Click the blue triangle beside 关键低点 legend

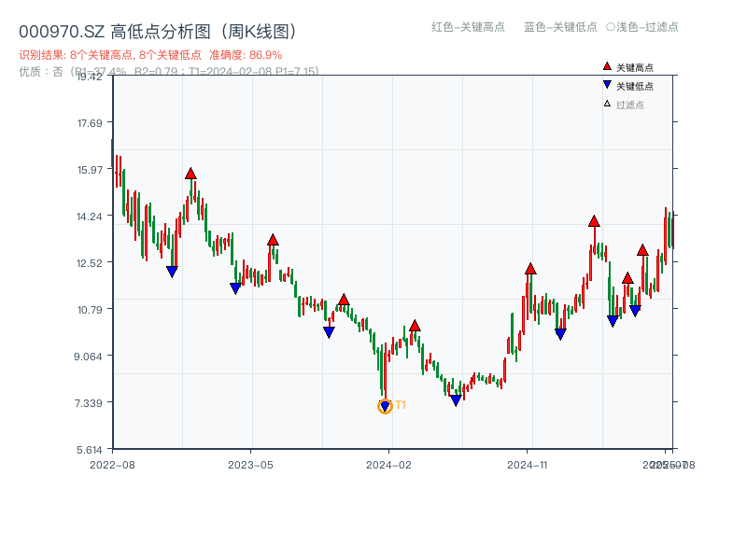coord(607,85)
